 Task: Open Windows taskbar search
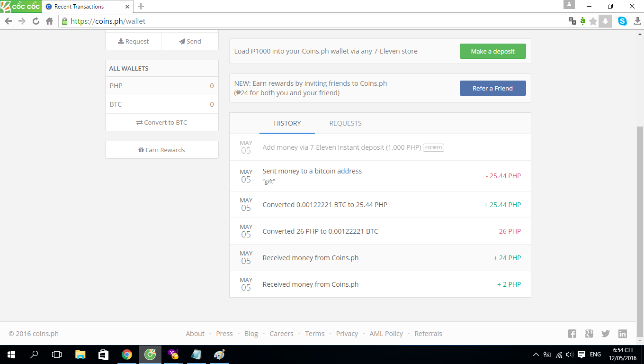click(x=34, y=355)
